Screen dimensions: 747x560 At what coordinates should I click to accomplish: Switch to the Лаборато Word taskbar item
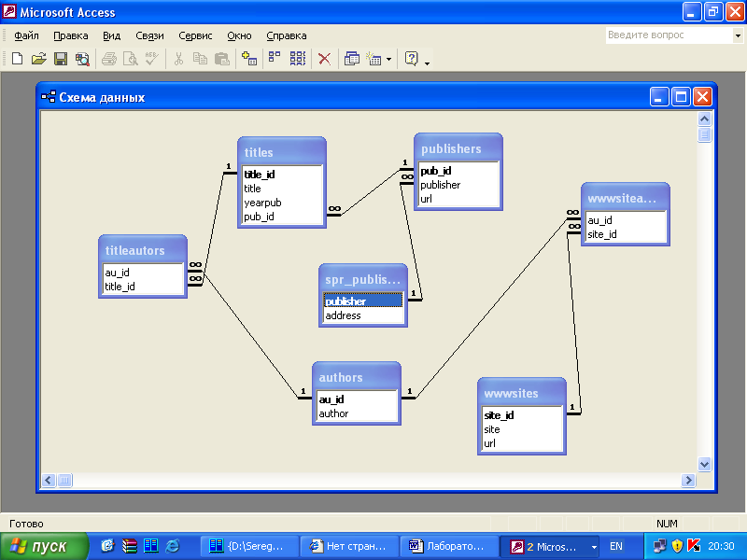point(449,546)
